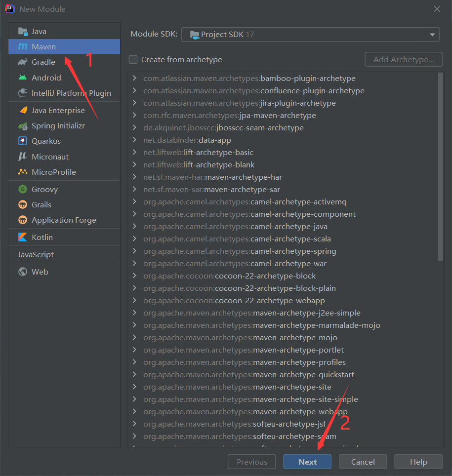Expand confluence-plugin-archetype entry
The width and height of the screenshot is (452, 476).
134,90
